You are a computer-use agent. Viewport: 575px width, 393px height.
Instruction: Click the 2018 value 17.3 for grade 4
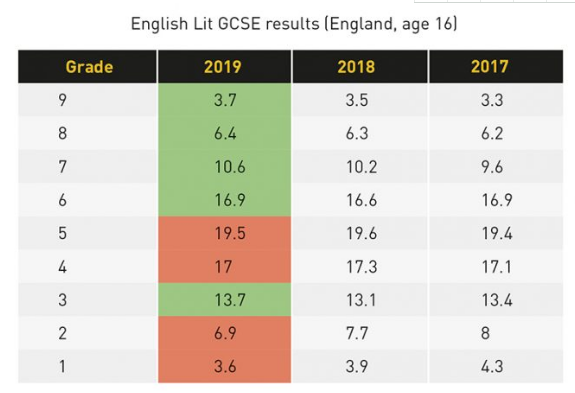click(x=362, y=267)
